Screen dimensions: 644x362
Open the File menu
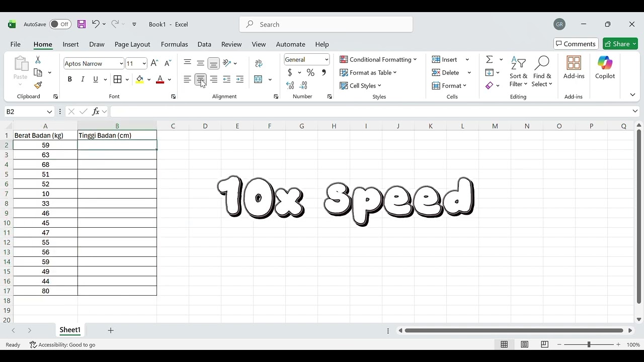pos(16,44)
